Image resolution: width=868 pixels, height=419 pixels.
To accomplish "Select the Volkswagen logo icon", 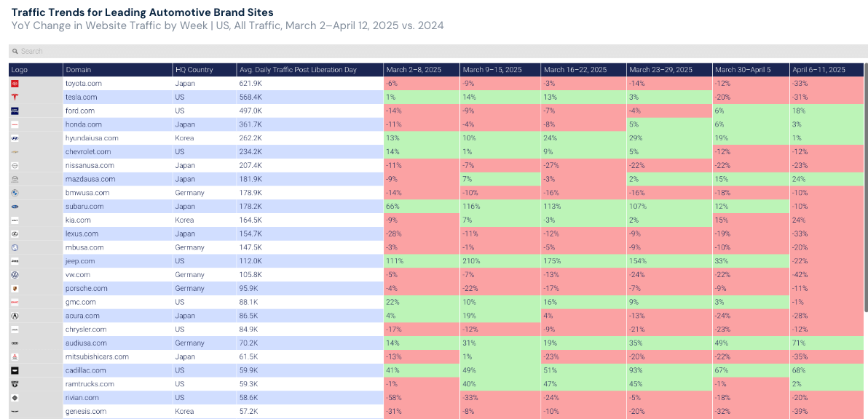I will (16, 274).
